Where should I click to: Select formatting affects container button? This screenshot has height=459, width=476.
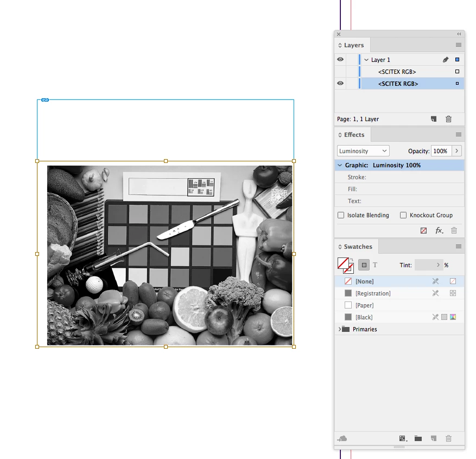pyautogui.click(x=364, y=265)
